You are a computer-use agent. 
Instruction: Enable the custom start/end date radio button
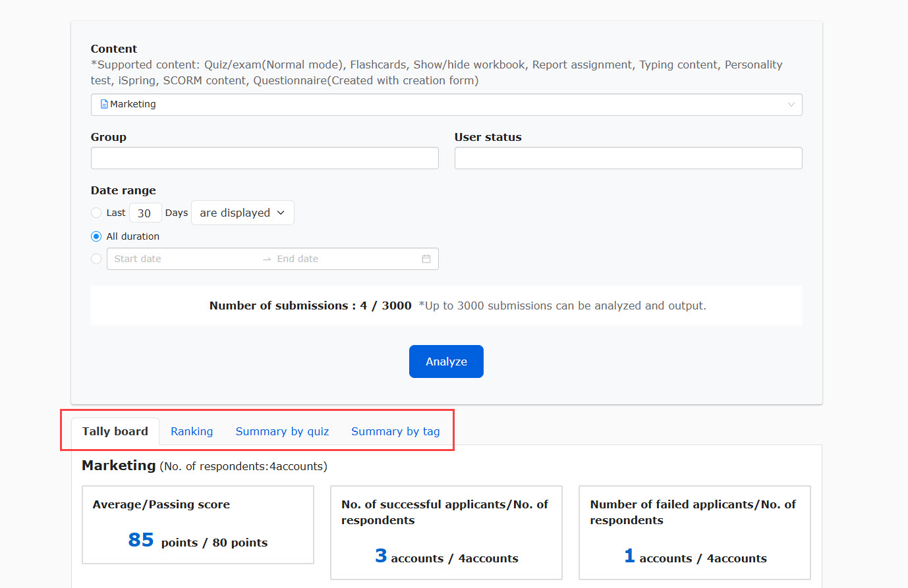pyautogui.click(x=96, y=259)
